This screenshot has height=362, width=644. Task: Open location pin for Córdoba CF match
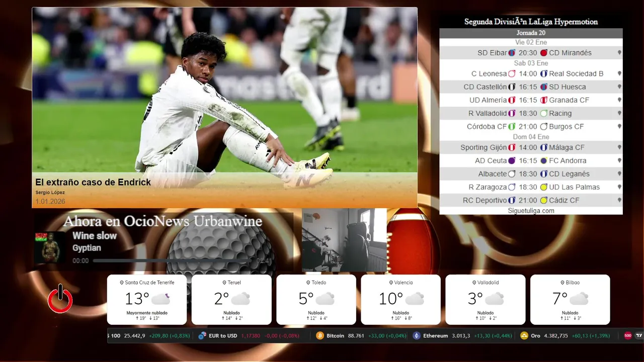pos(619,127)
